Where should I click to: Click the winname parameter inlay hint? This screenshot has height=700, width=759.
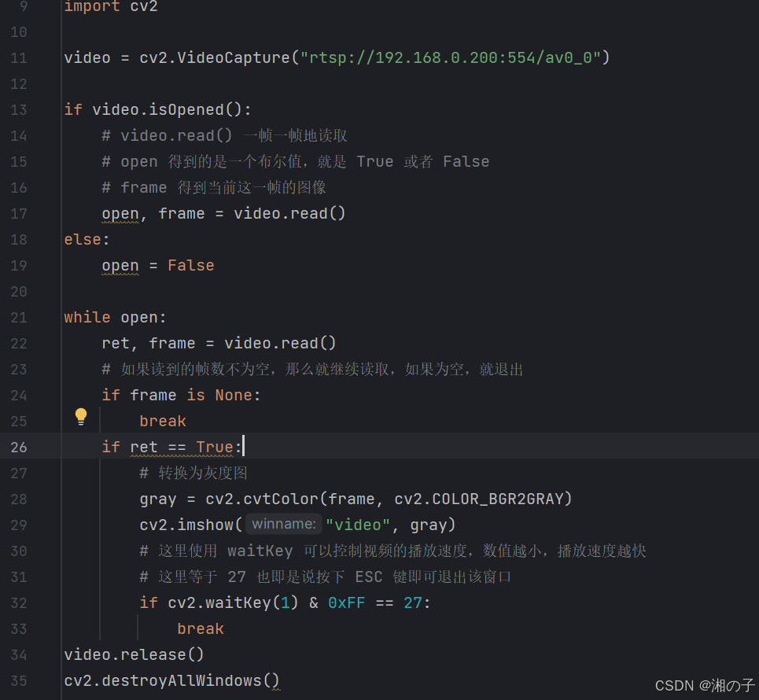pos(283,525)
